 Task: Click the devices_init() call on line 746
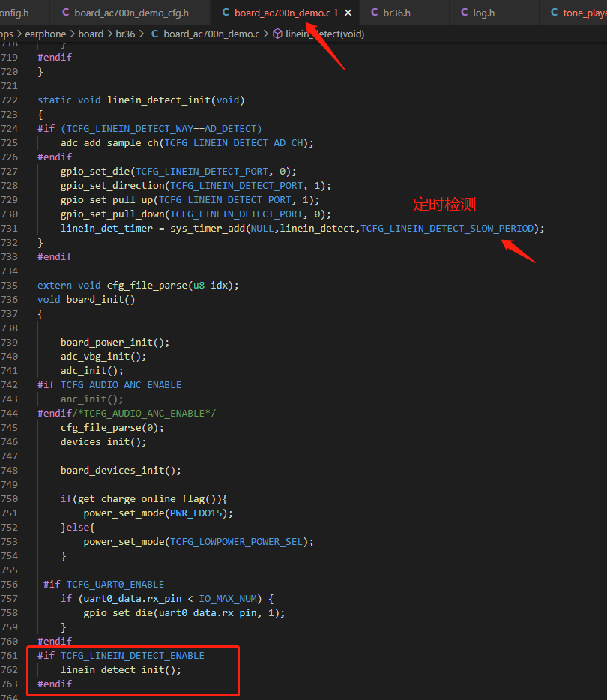tap(103, 442)
